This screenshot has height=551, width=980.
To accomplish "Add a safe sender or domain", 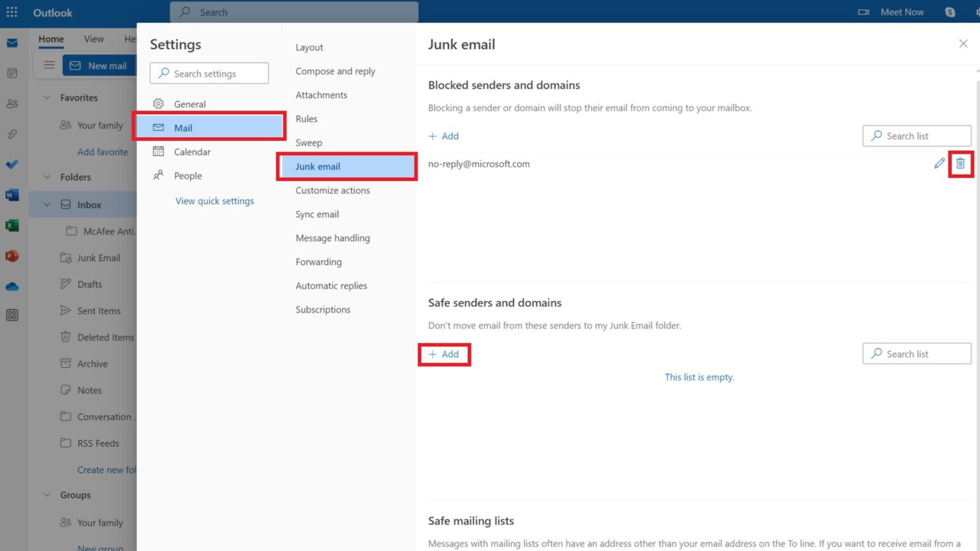I will pos(443,354).
